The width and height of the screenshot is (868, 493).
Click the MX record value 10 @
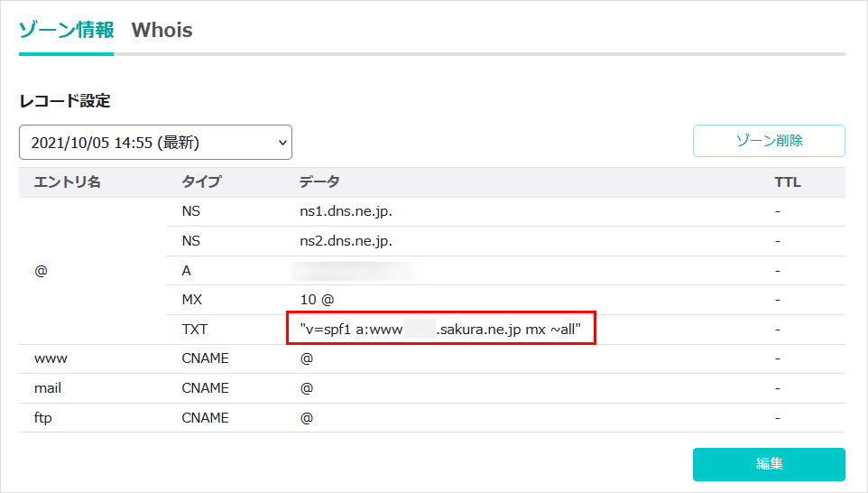(x=318, y=299)
